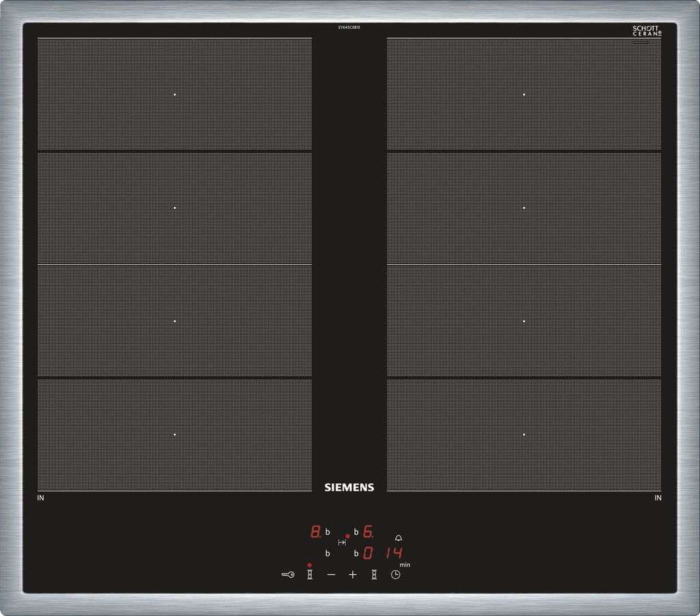Viewport: 700px width, 616px height.
Task: Tap the red timer display showing 14
Action: click(394, 553)
